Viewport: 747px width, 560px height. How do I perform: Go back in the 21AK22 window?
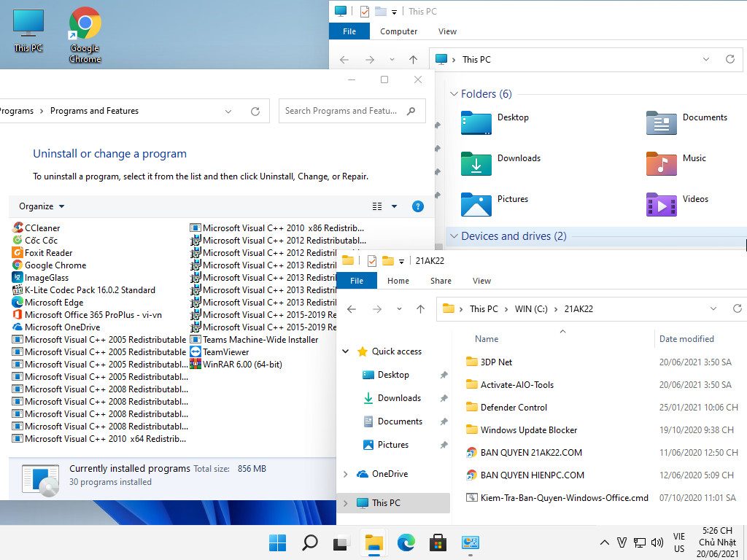tap(352, 309)
